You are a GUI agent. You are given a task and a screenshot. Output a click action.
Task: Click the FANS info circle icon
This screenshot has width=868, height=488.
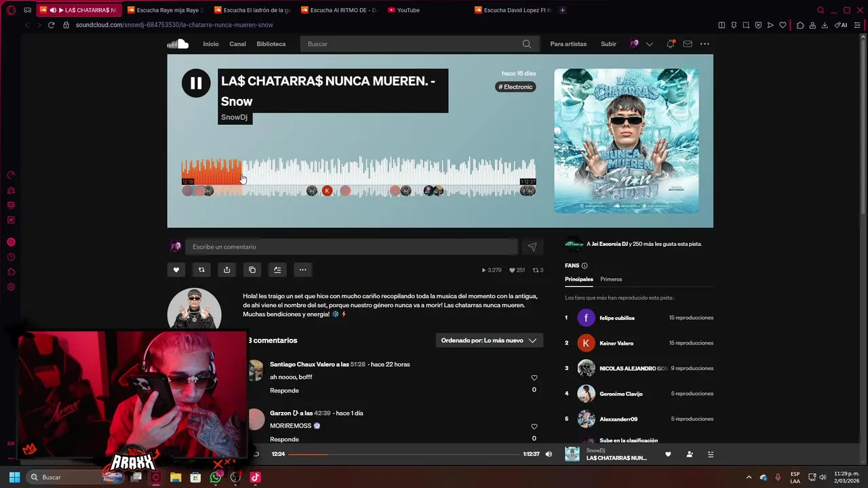pos(585,266)
